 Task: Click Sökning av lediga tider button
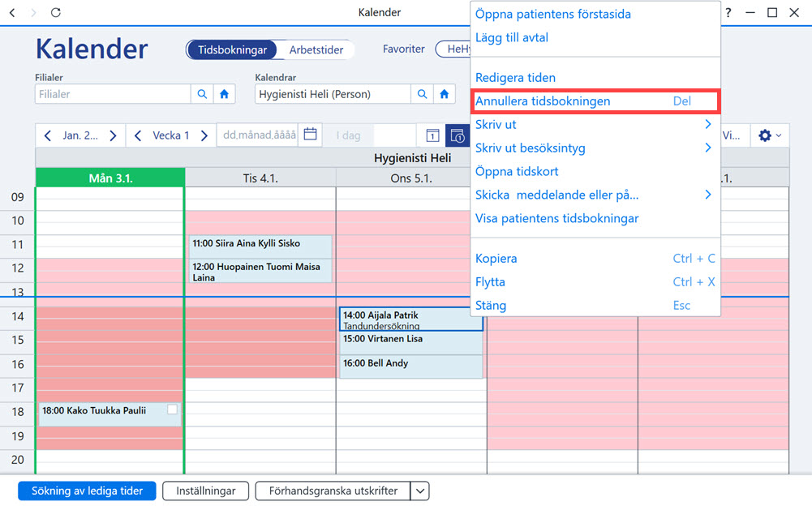point(87,491)
